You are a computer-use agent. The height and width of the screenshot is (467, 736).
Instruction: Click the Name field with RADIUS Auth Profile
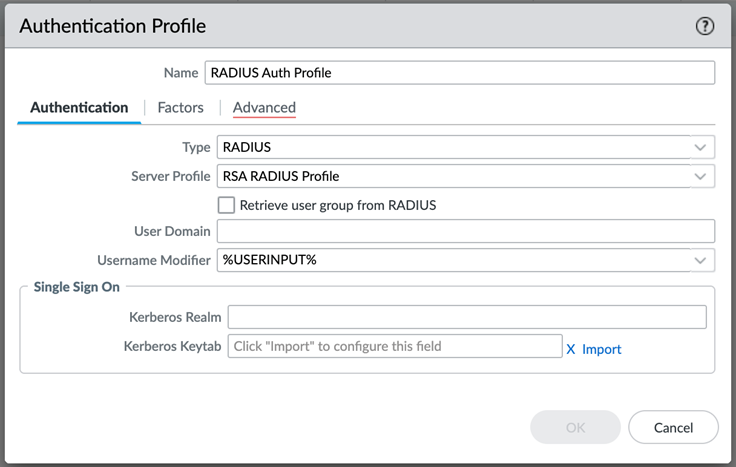[x=459, y=73]
